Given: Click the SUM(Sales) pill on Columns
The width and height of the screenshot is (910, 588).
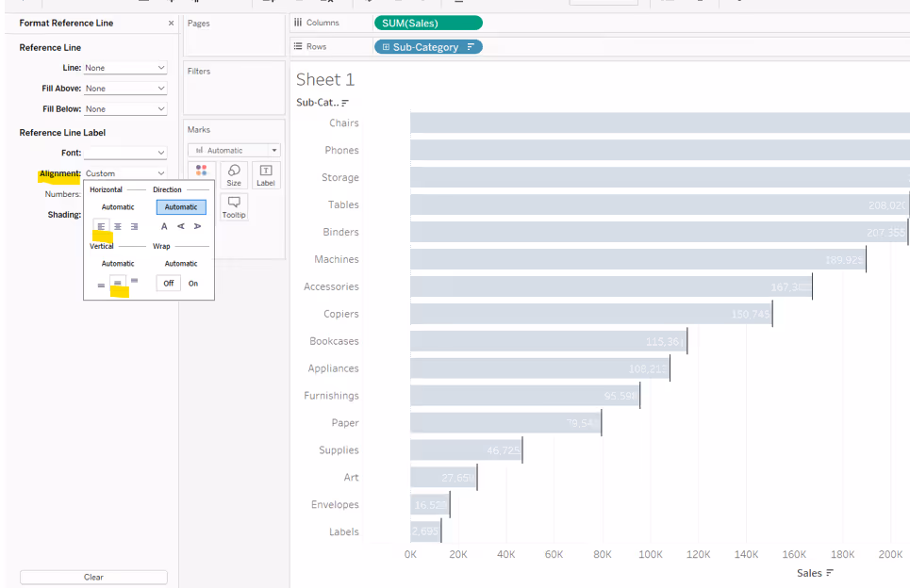Looking at the screenshot, I should [428, 24].
